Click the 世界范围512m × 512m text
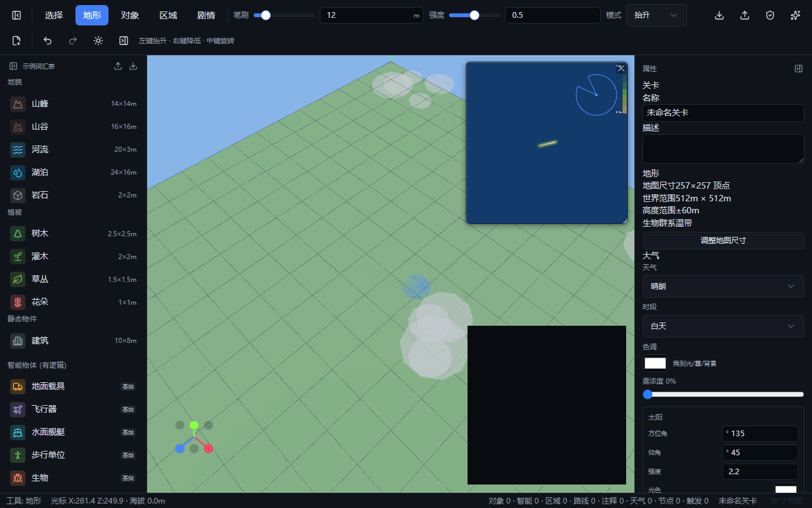 (687, 198)
